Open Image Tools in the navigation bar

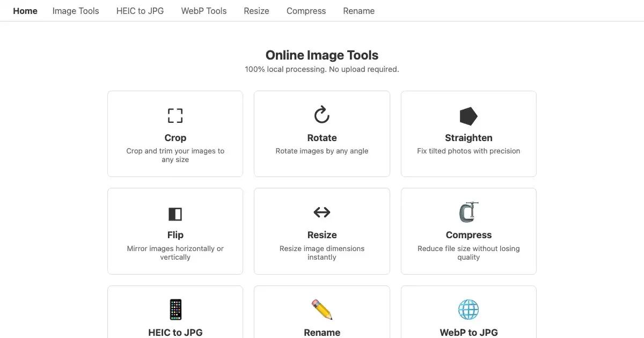tap(76, 11)
